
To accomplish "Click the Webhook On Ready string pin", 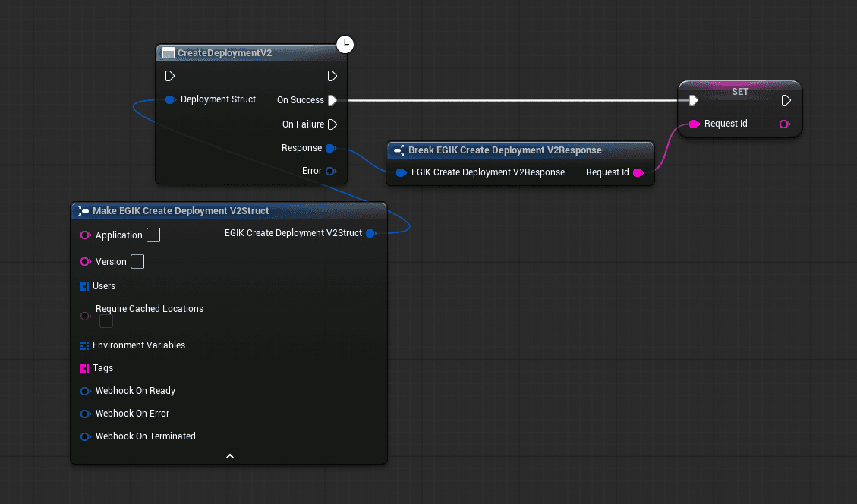I will click(84, 391).
